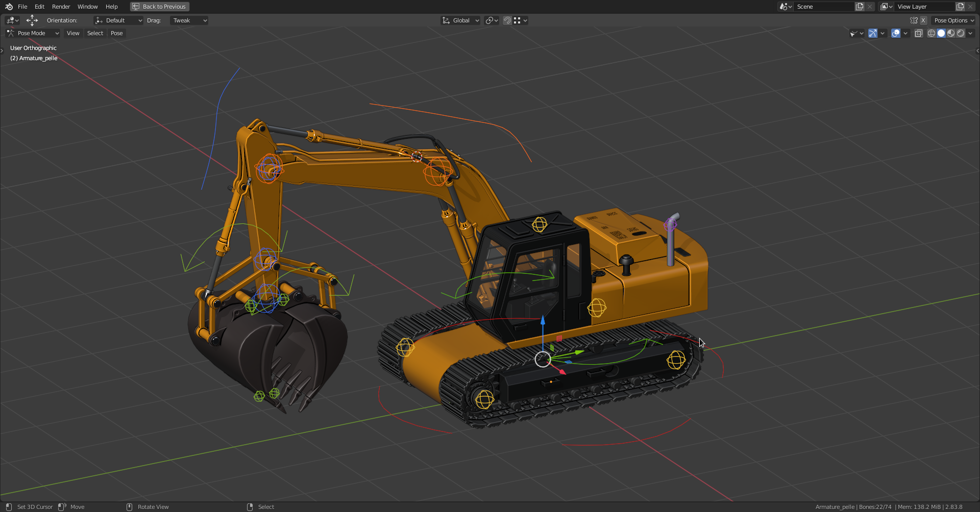Open the scene browse icon dropdown

785,7
